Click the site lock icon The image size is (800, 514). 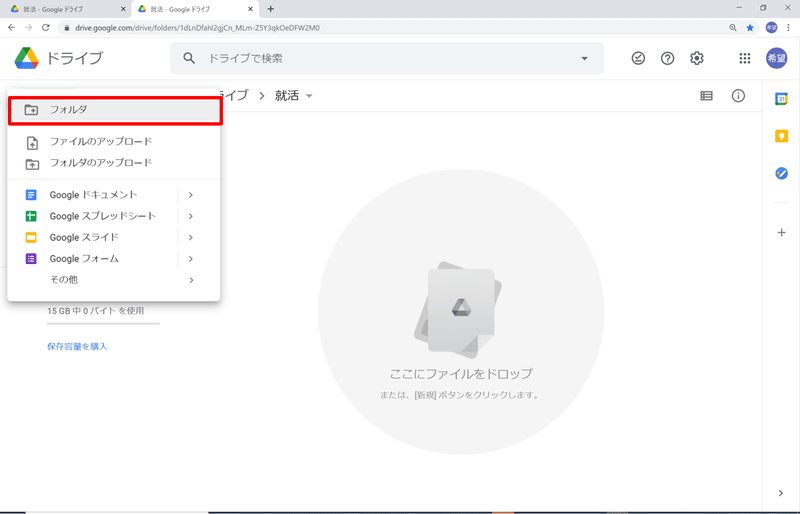66,28
